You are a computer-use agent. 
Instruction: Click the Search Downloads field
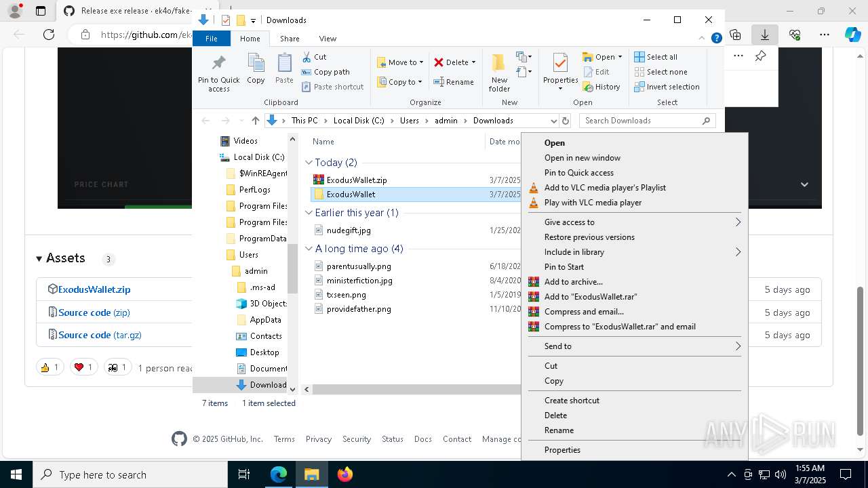(x=648, y=121)
